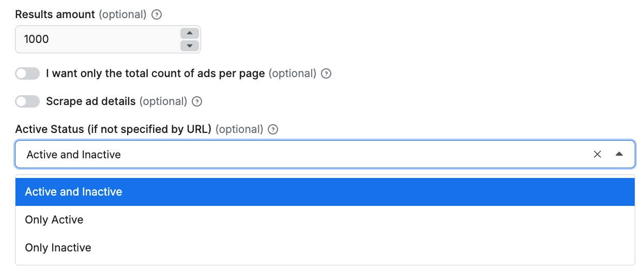
Task: Select the Only Active option
Action: (54, 220)
